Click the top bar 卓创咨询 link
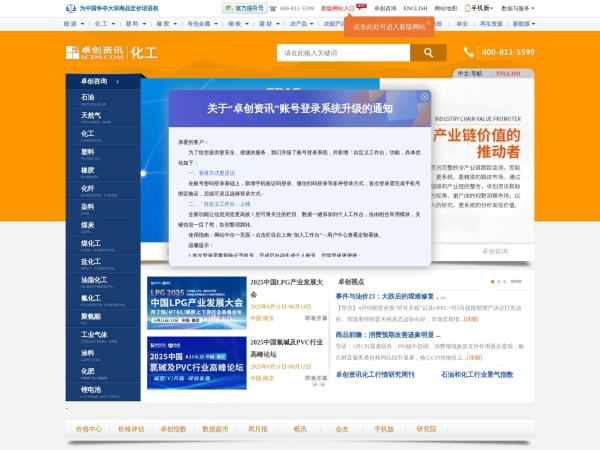This screenshot has height=450, width=600. click(385, 8)
